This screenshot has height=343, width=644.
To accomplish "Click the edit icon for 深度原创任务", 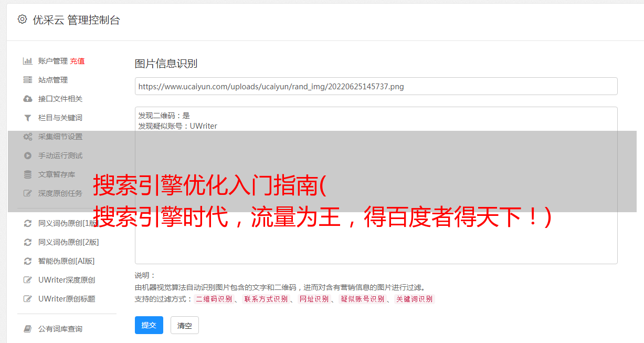I will [28, 193].
